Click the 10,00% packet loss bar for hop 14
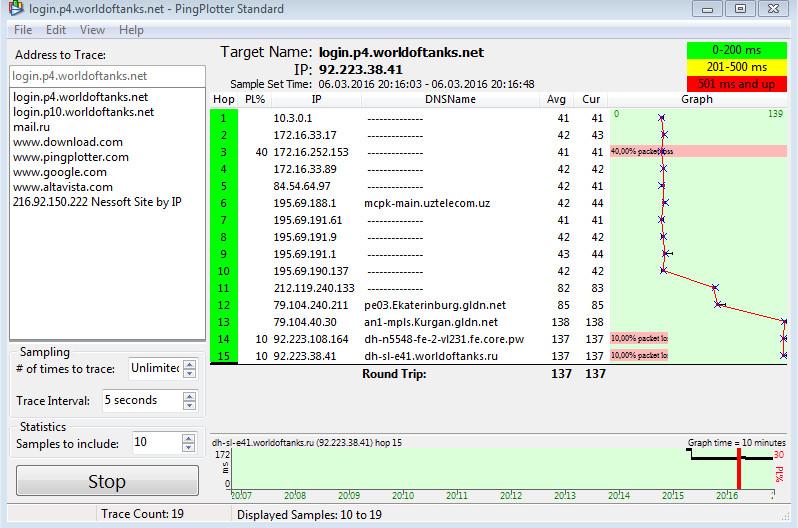The width and height of the screenshot is (798, 528). coord(639,338)
